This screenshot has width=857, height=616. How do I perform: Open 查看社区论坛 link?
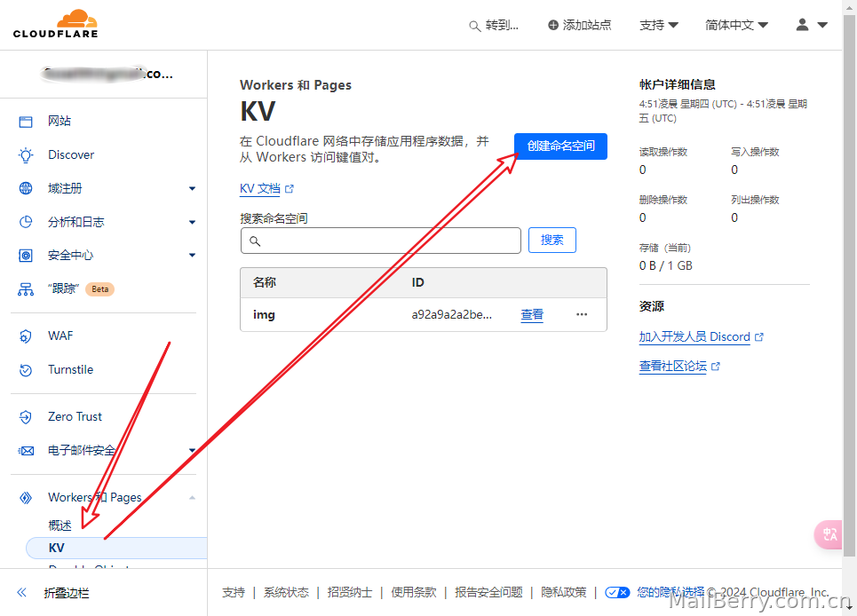point(673,367)
